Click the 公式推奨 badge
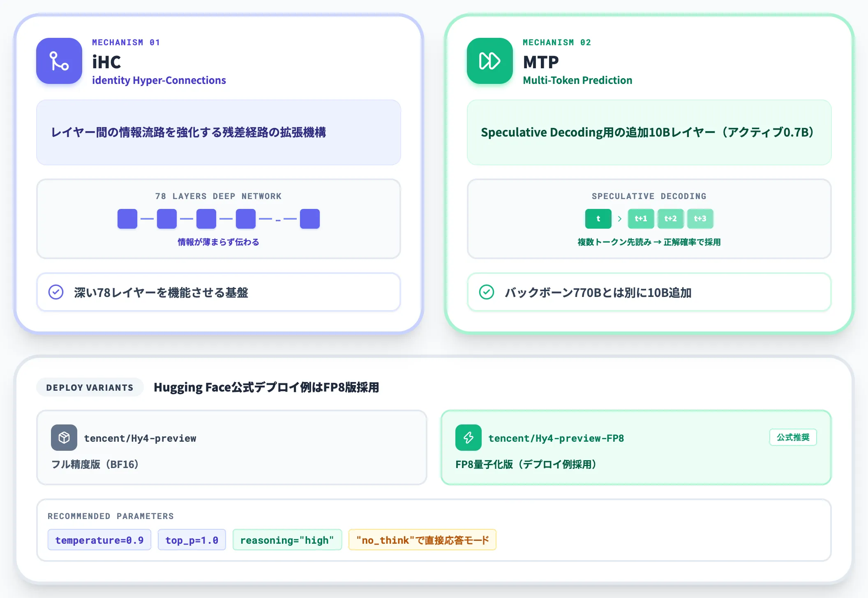The image size is (868, 598). coord(793,437)
